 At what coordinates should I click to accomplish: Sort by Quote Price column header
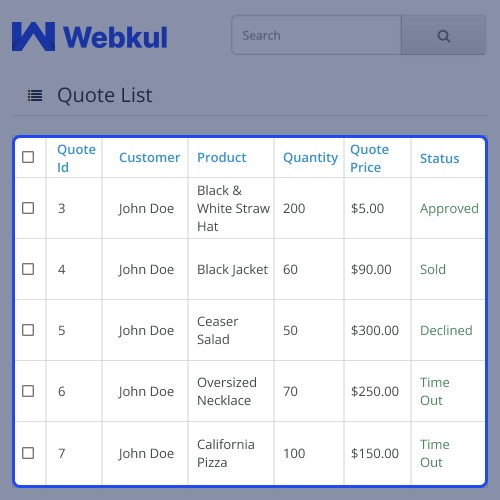click(369, 158)
